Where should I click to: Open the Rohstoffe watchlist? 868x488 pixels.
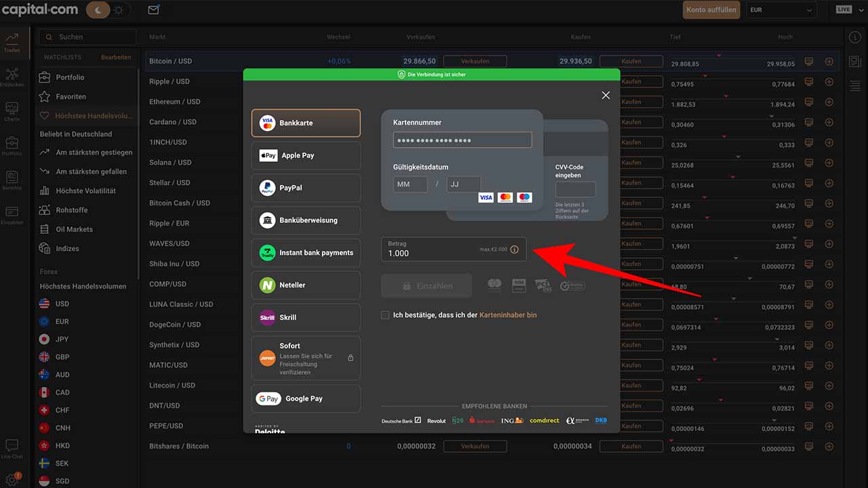coord(72,210)
